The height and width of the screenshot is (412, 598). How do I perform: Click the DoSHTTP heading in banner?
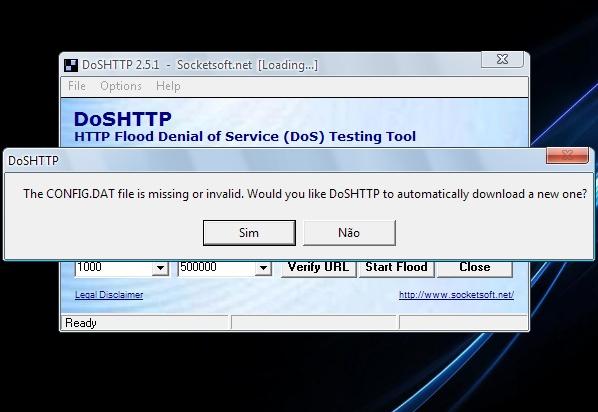pyautogui.click(x=123, y=119)
